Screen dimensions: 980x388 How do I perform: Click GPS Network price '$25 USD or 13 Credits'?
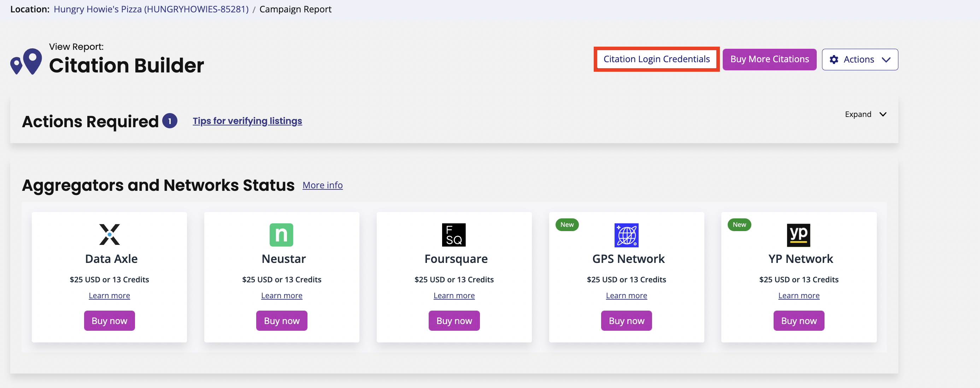coord(626,280)
